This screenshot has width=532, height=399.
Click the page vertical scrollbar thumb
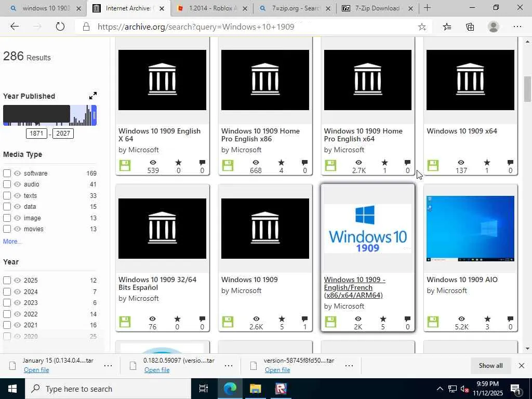point(527,89)
